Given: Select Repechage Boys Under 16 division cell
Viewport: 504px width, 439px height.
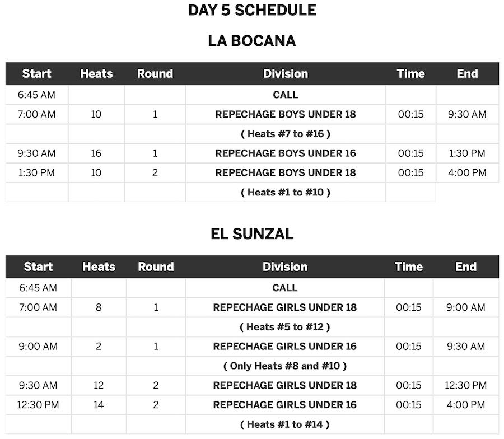Looking at the screenshot, I should [286, 153].
